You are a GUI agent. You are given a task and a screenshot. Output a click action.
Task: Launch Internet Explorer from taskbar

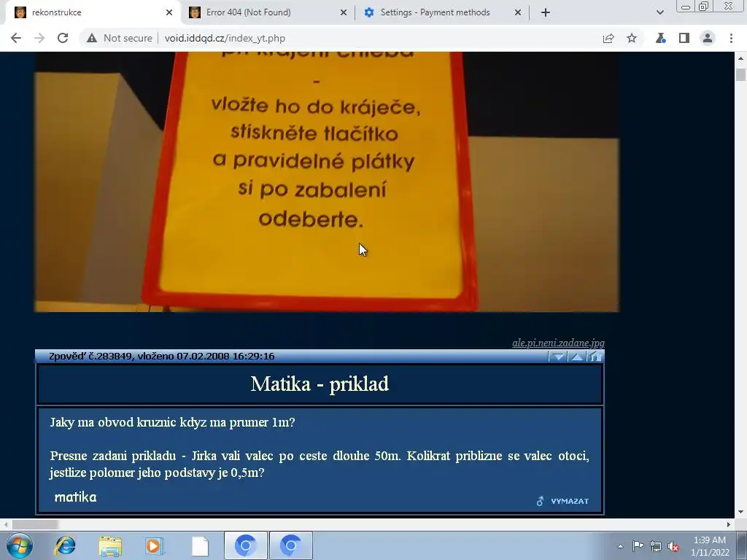(65, 545)
